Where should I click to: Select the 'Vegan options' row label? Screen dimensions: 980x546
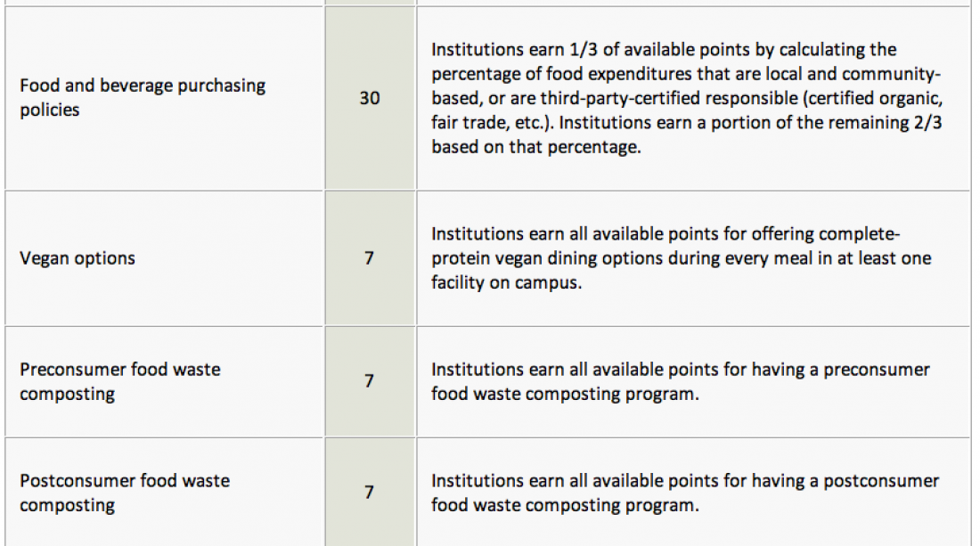coord(78,258)
